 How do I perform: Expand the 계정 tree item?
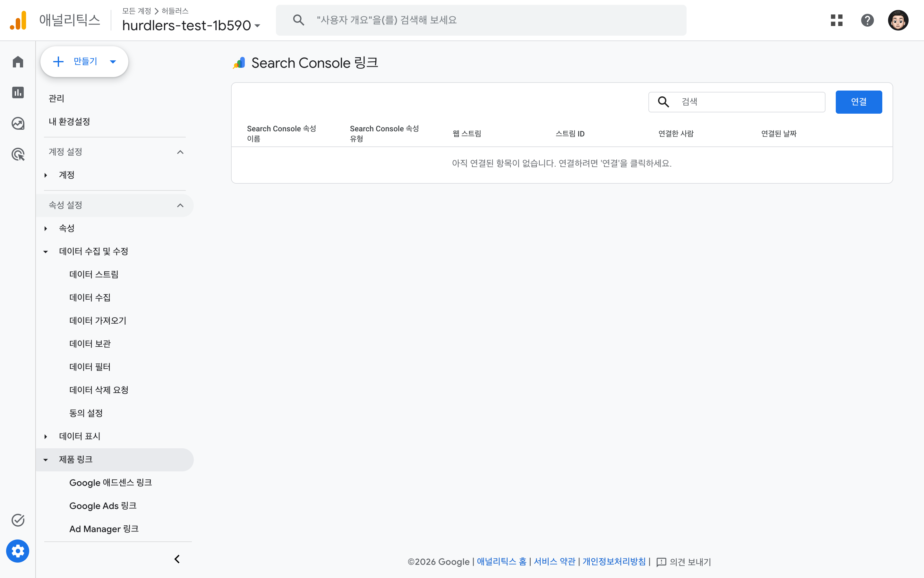click(x=46, y=175)
